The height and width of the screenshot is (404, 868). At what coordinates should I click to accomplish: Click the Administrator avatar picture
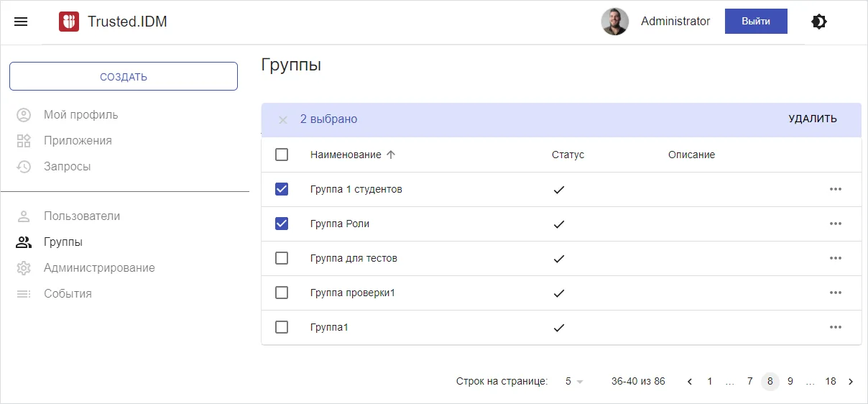click(x=614, y=22)
